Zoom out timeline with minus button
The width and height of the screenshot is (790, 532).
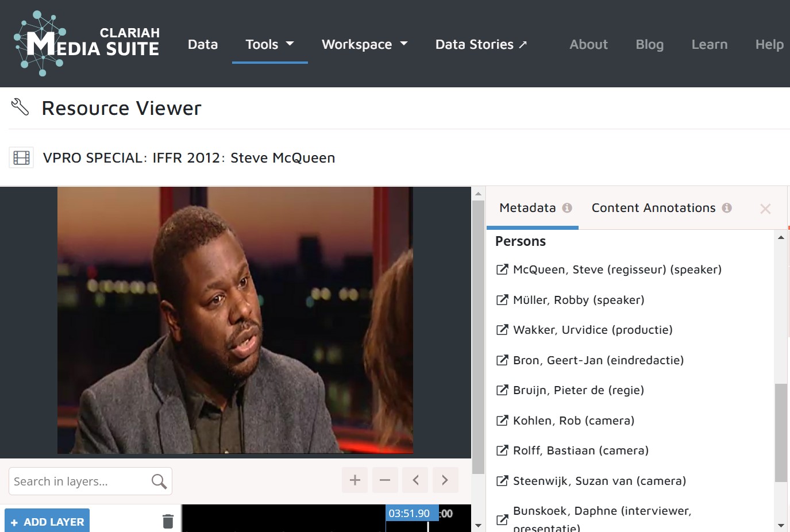(x=385, y=480)
